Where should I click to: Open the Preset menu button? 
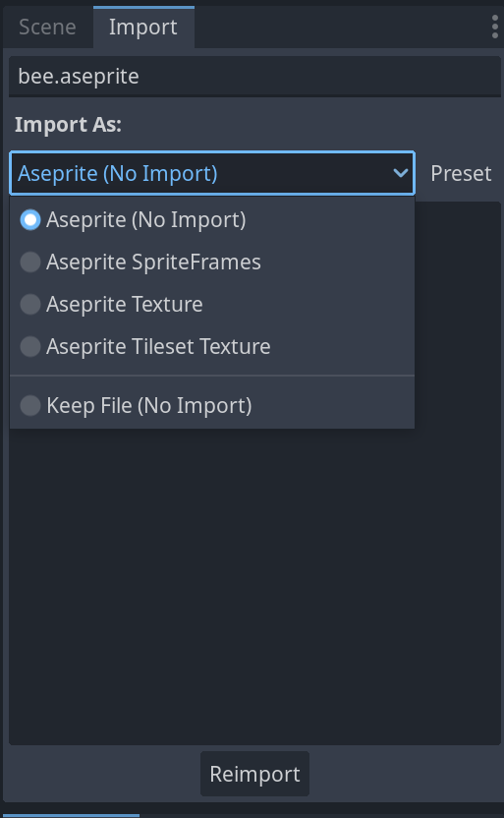pos(461,173)
